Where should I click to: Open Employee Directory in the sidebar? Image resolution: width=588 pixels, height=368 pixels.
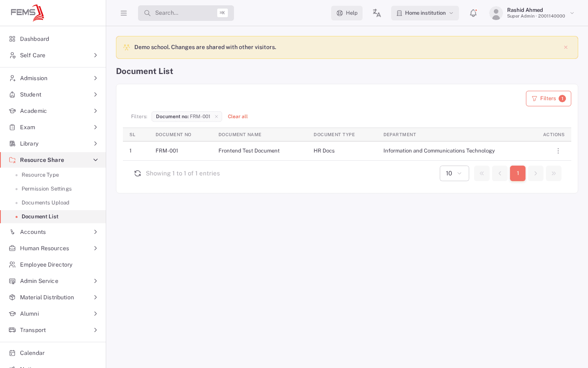[x=53, y=265]
